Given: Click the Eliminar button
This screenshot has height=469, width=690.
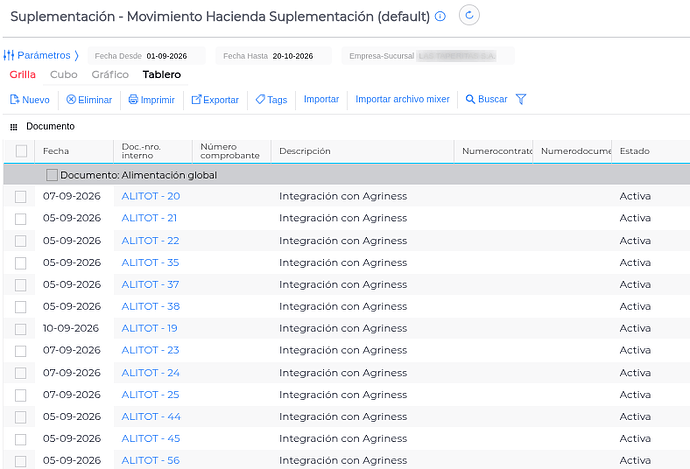Looking at the screenshot, I should coord(89,100).
